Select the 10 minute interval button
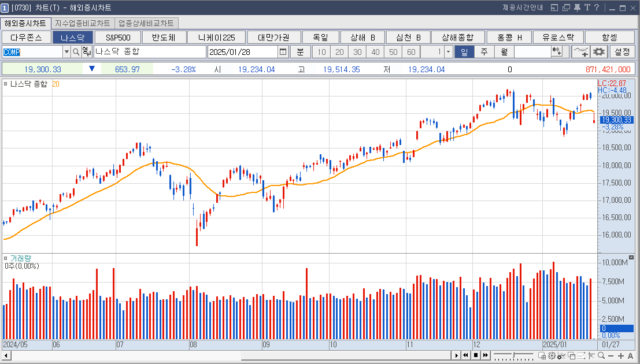The width and height of the screenshot is (640, 364). 321,52
